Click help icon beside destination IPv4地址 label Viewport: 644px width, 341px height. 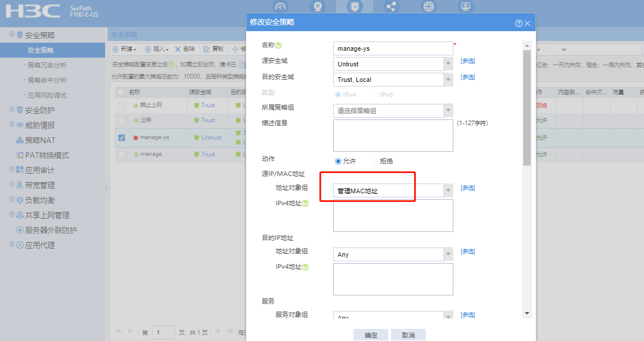tap(305, 267)
